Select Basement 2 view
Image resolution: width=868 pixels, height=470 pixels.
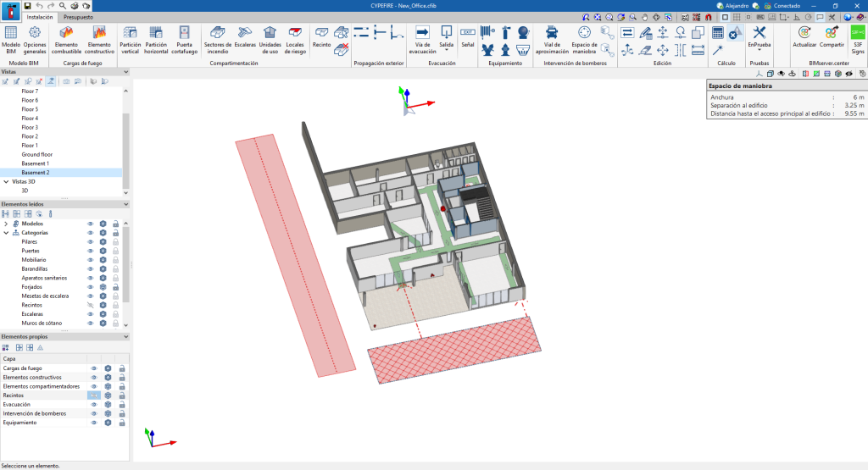pos(36,173)
